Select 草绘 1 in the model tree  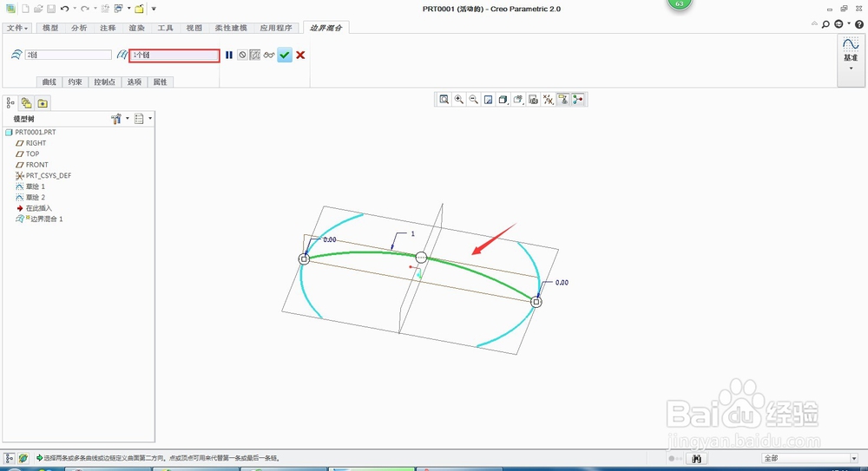tap(36, 186)
